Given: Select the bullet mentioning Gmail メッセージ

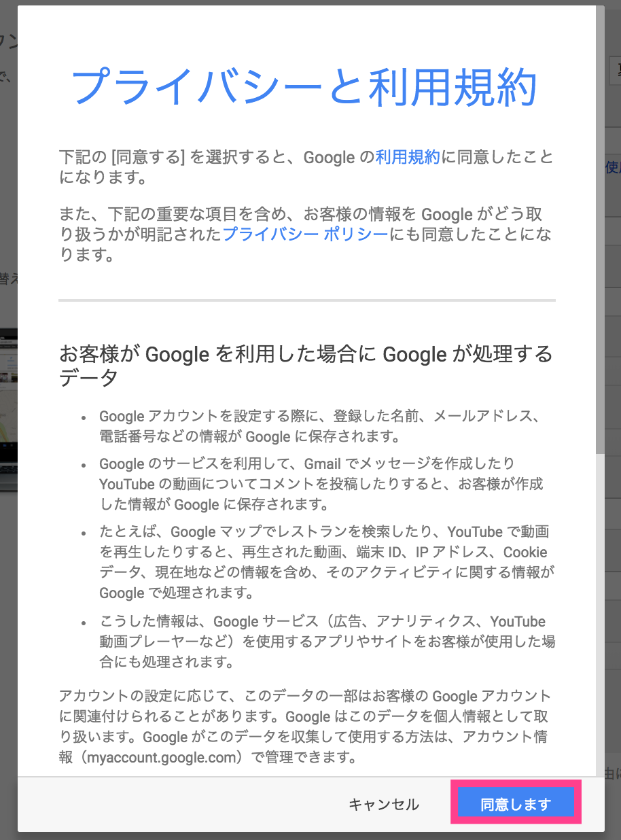Looking at the screenshot, I should tap(321, 485).
